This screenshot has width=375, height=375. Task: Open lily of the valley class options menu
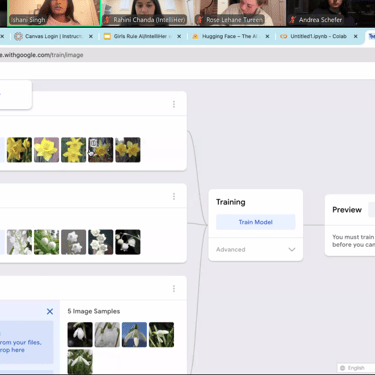174,196
